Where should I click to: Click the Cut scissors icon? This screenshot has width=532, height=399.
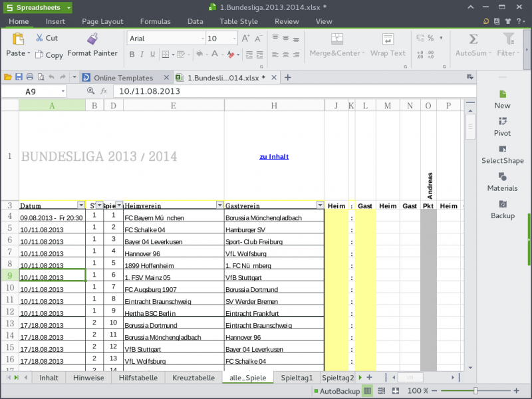39,39
